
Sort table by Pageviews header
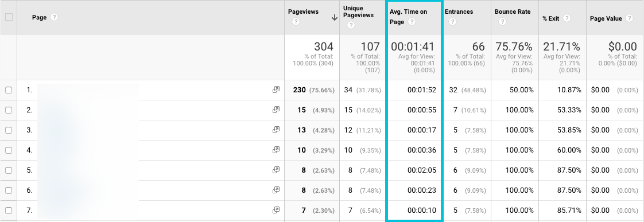tap(304, 12)
